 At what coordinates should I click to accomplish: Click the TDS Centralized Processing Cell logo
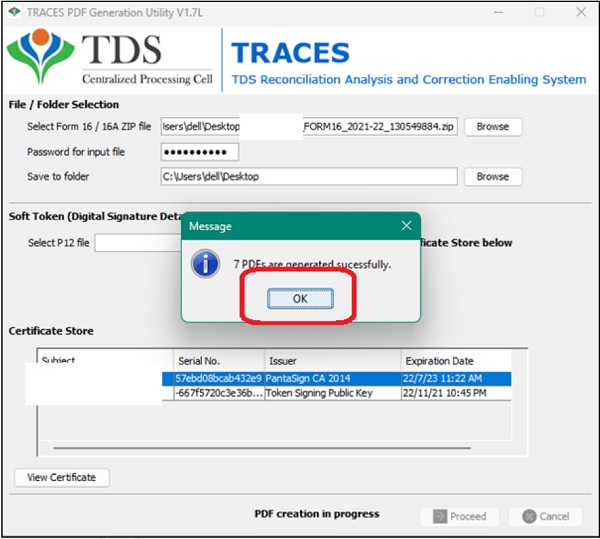pyautogui.click(x=110, y=59)
